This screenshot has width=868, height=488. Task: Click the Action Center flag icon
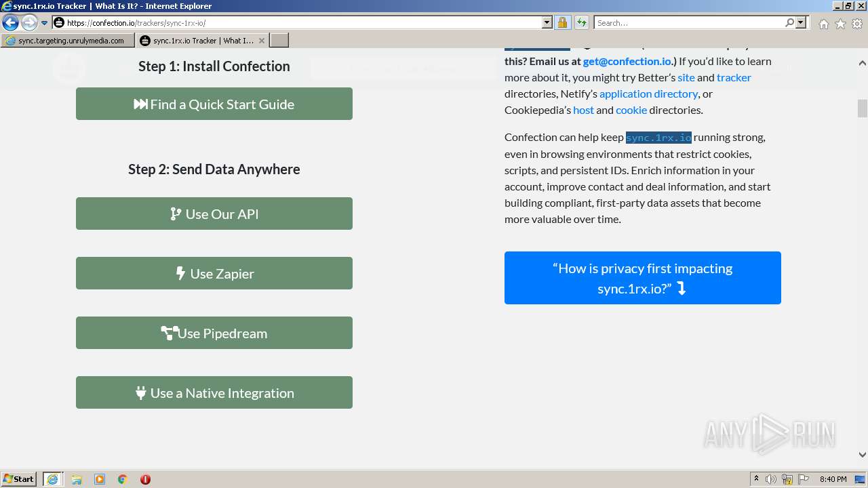[804, 479]
